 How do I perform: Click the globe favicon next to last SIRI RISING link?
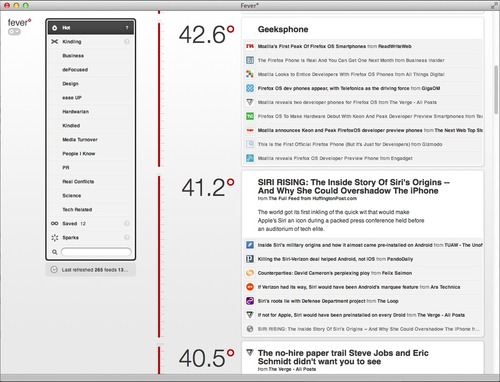(250, 329)
